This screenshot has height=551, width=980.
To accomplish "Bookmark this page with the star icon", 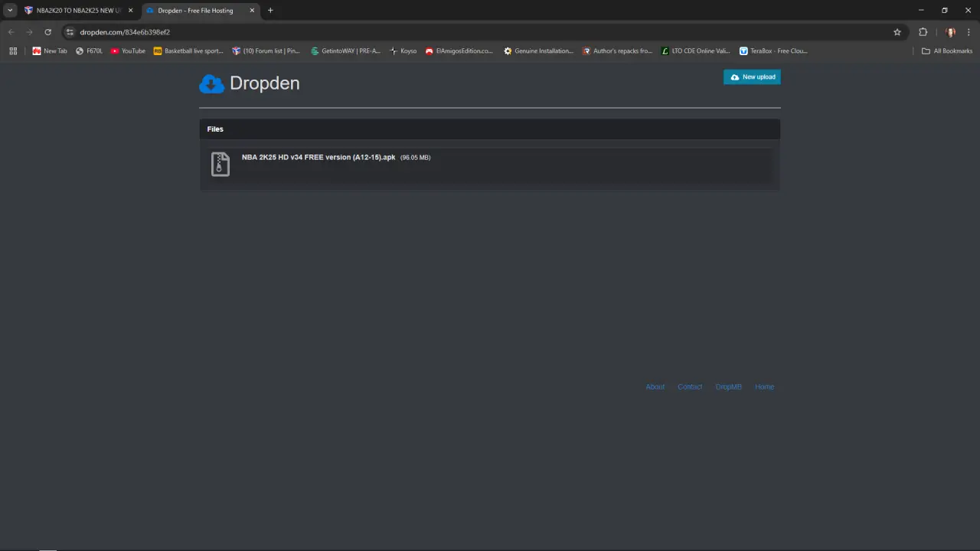I will [897, 32].
